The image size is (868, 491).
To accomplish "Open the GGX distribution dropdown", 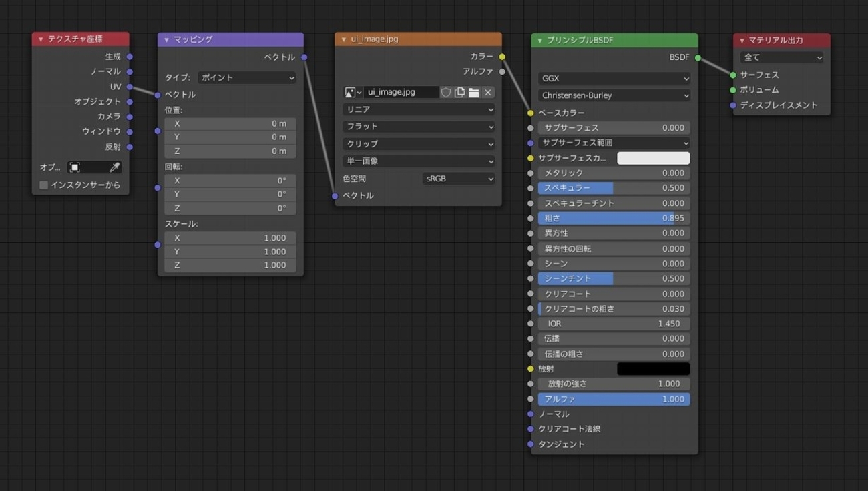I will coord(613,78).
